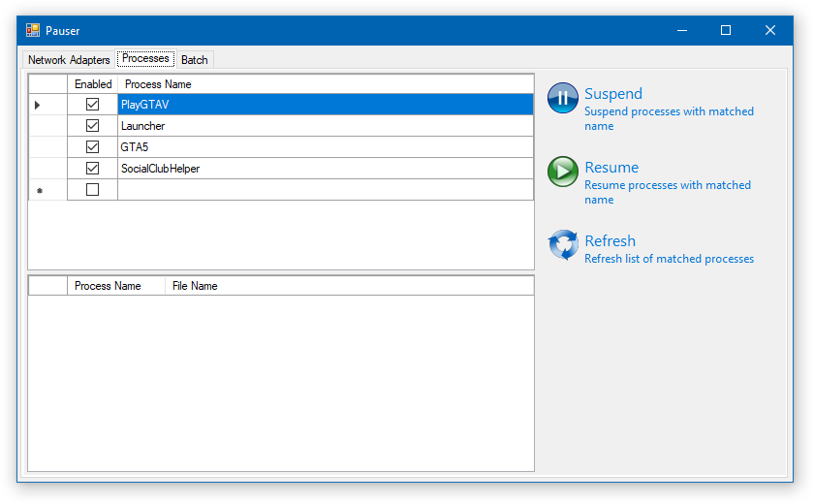The width and height of the screenshot is (814, 504).
Task: Click the Pauser app icon in title bar
Action: tap(33, 30)
